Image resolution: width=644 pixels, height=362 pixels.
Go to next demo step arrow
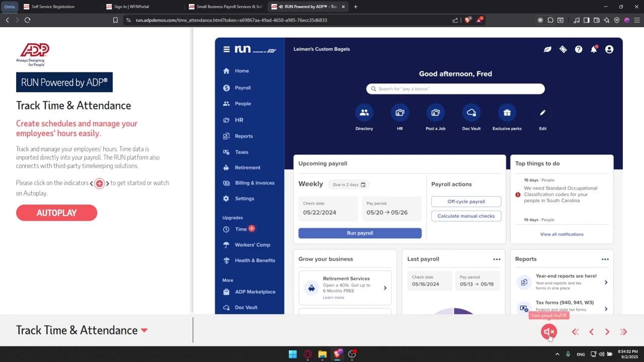607,332
